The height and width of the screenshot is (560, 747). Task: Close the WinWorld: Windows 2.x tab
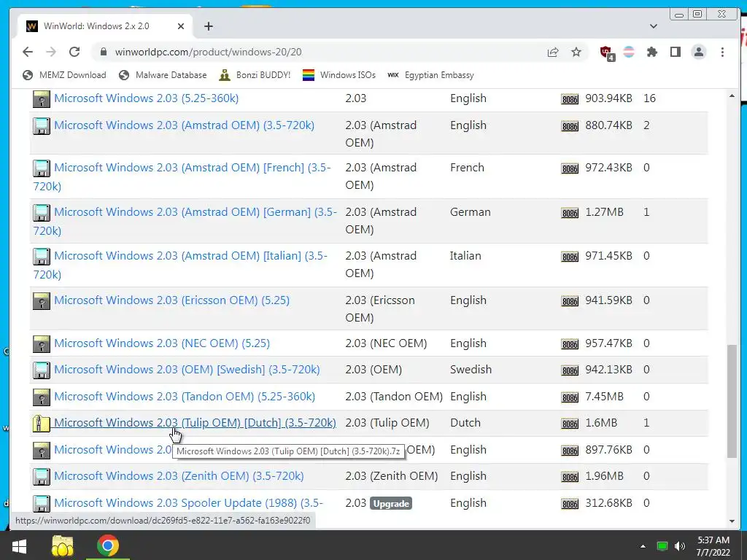click(181, 26)
